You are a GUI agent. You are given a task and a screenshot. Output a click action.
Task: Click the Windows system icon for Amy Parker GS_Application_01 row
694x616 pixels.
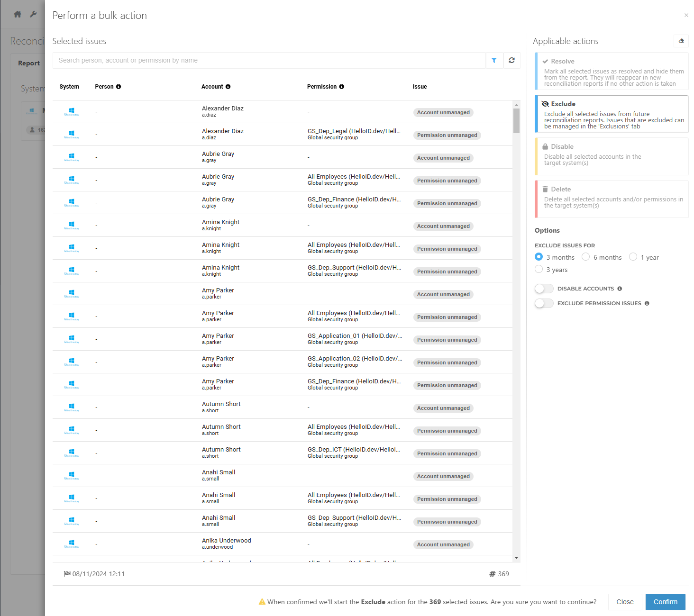pos(72,339)
